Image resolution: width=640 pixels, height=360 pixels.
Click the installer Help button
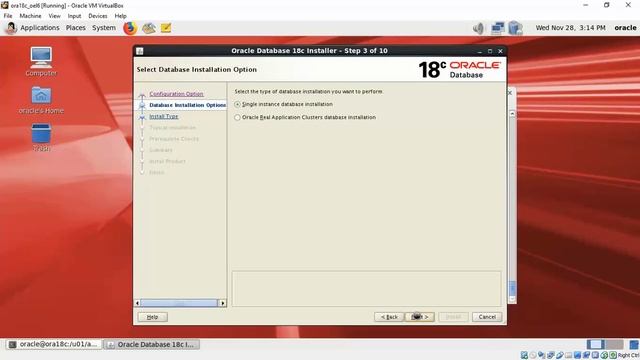pyautogui.click(x=152, y=317)
